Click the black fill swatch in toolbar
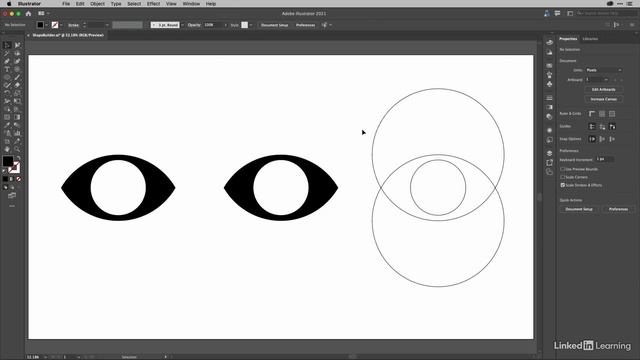Screen dimensions: 640x360 (8, 162)
